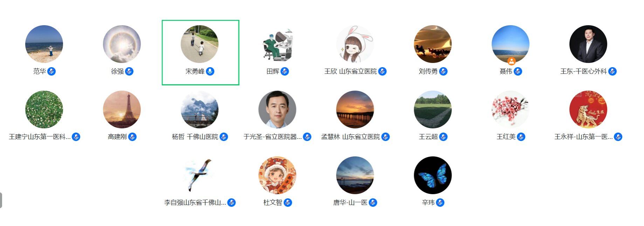Click 宋勇峰's microphone status icon
The height and width of the screenshot is (226, 644).
tap(210, 71)
